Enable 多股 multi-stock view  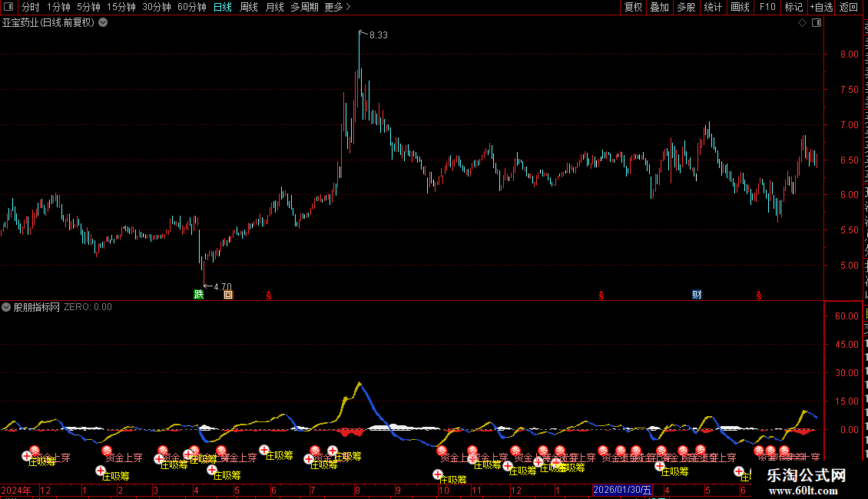(x=687, y=7)
